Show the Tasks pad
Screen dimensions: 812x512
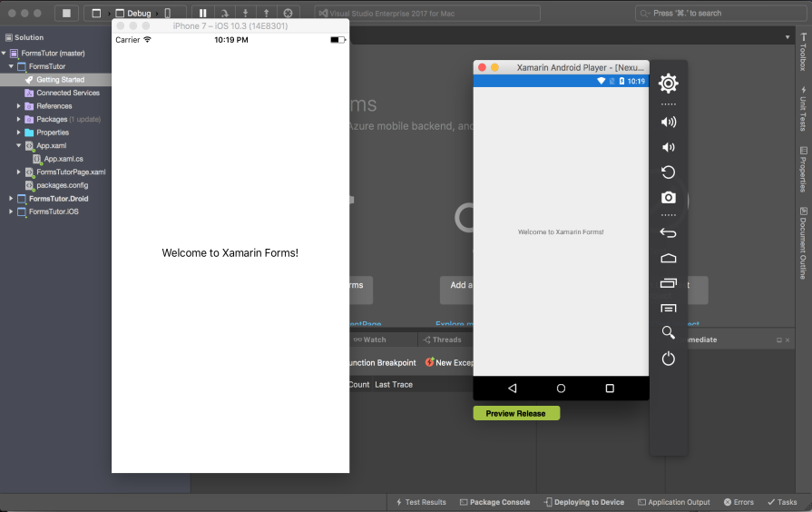pyautogui.click(x=782, y=502)
